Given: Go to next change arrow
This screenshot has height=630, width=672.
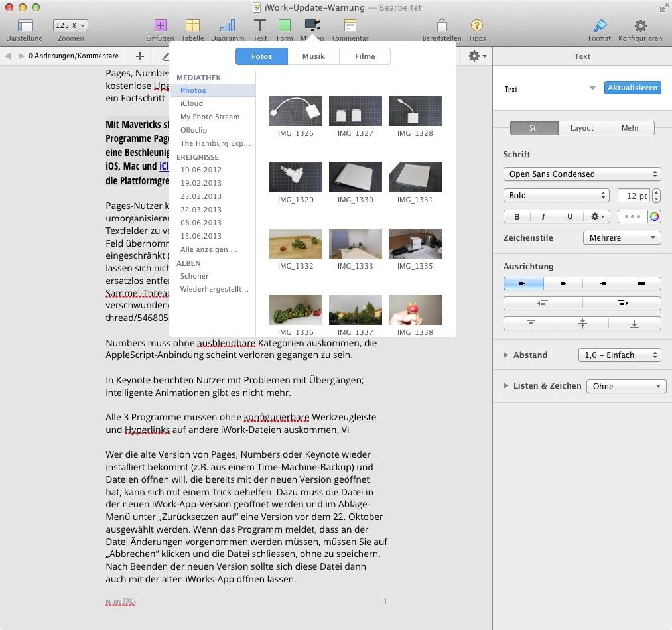Looking at the screenshot, I should tap(21, 56).
